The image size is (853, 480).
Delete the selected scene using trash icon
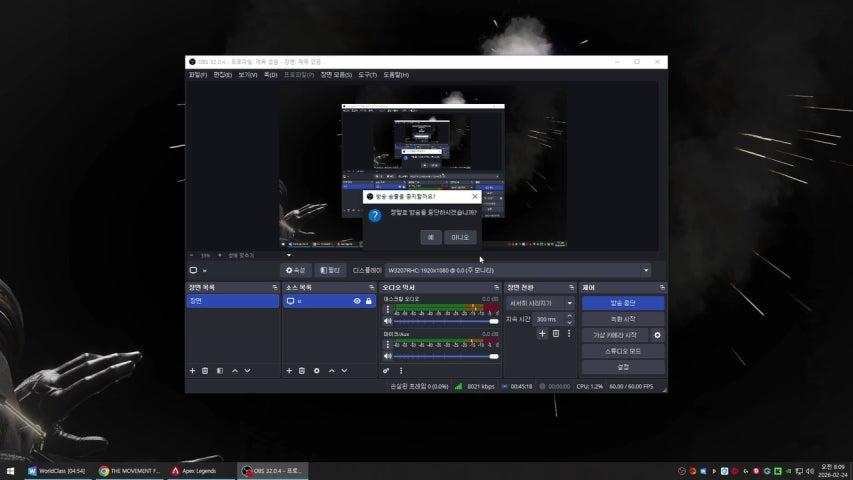[206, 371]
